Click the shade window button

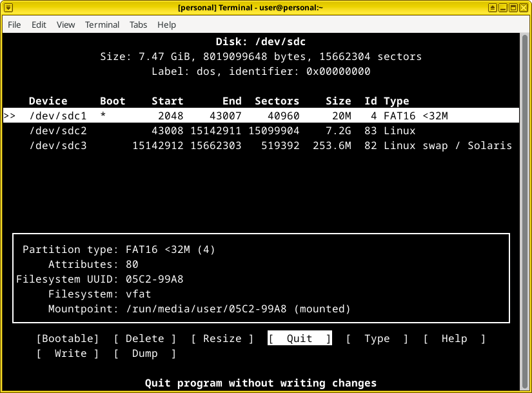[x=492, y=8]
